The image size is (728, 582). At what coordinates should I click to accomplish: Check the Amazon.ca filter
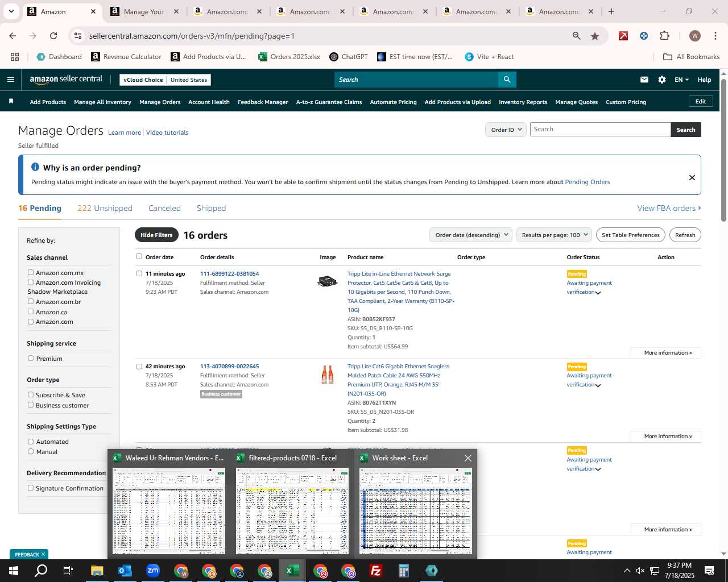point(31,311)
